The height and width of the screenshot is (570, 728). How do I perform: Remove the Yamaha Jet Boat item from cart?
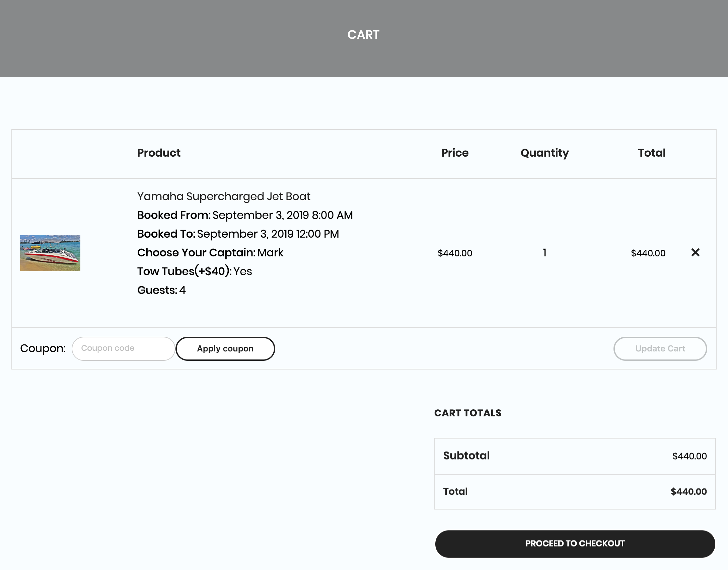[695, 252]
